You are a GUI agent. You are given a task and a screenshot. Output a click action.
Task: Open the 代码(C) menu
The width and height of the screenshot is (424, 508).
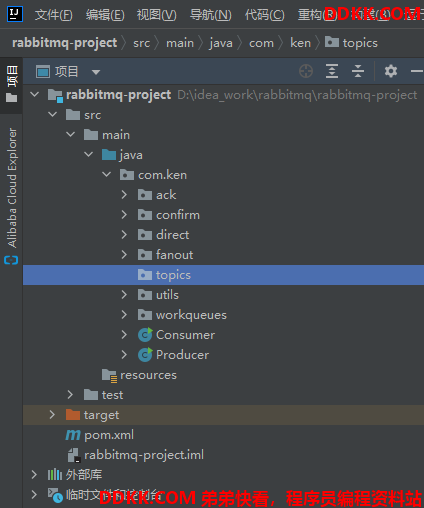[x=265, y=15]
